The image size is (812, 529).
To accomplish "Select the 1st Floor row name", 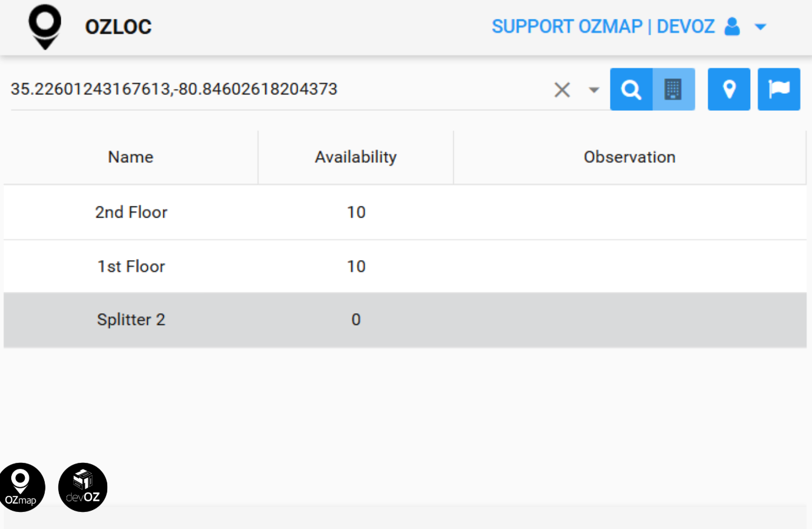I will pos(131,267).
